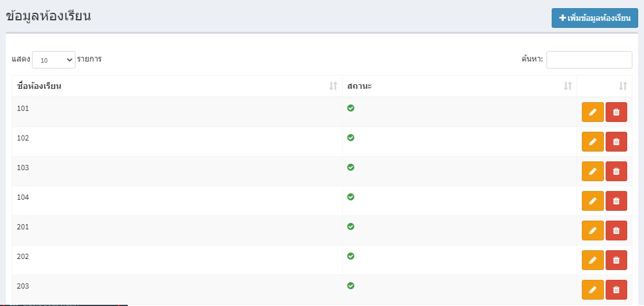This screenshot has width=644, height=306.
Task: Focus the ค้นหา search field
Action: pos(589,60)
